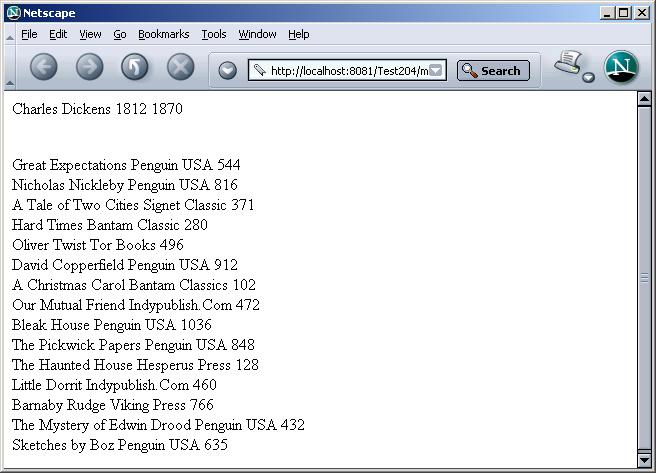Print the page using the printer icon
The width and height of the screenshot is (656, 473).
568,63
